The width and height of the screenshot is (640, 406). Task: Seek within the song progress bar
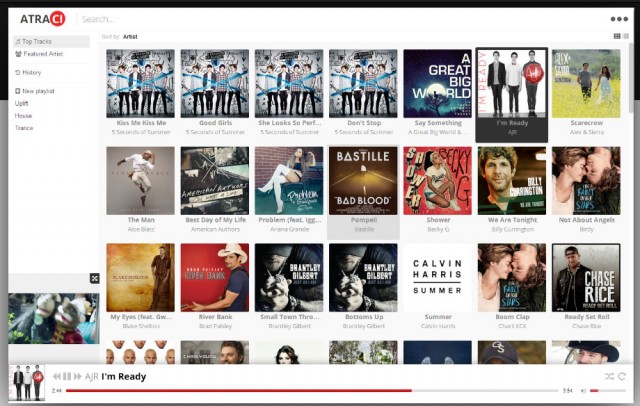[x=312, y=390]
